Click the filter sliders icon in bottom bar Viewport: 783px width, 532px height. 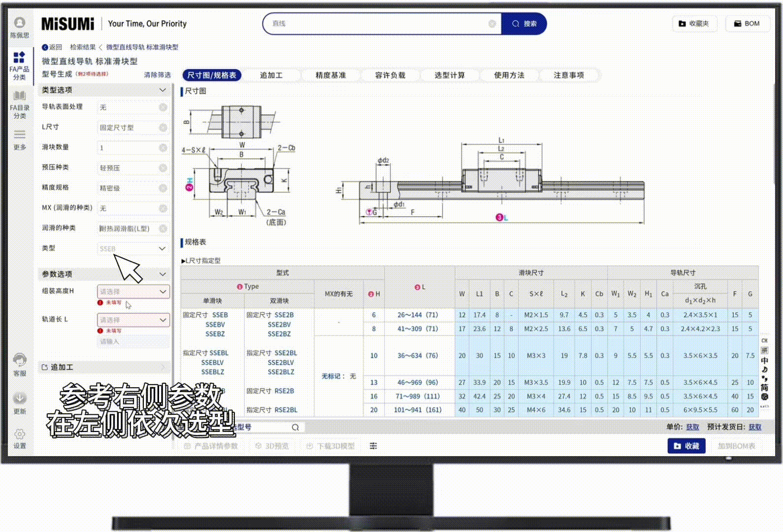pyautogui.click(x=373, y=446)
